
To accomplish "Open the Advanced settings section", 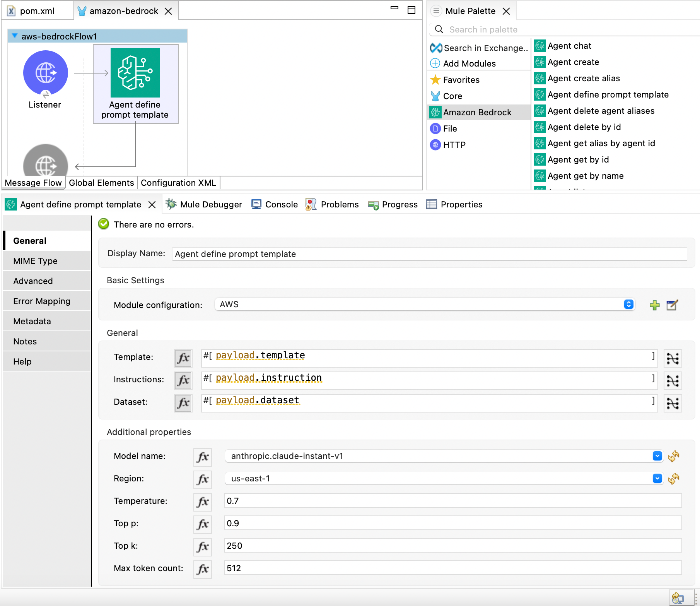I will coord(47,281).
